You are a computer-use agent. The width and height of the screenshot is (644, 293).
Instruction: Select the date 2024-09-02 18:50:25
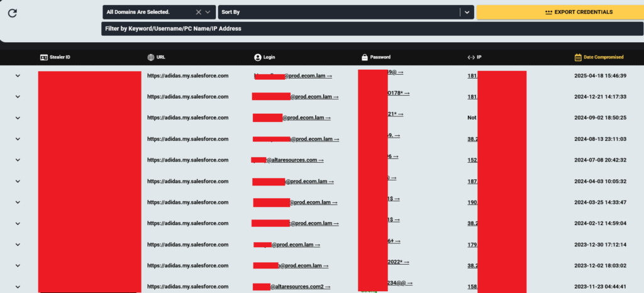point(600,118)
